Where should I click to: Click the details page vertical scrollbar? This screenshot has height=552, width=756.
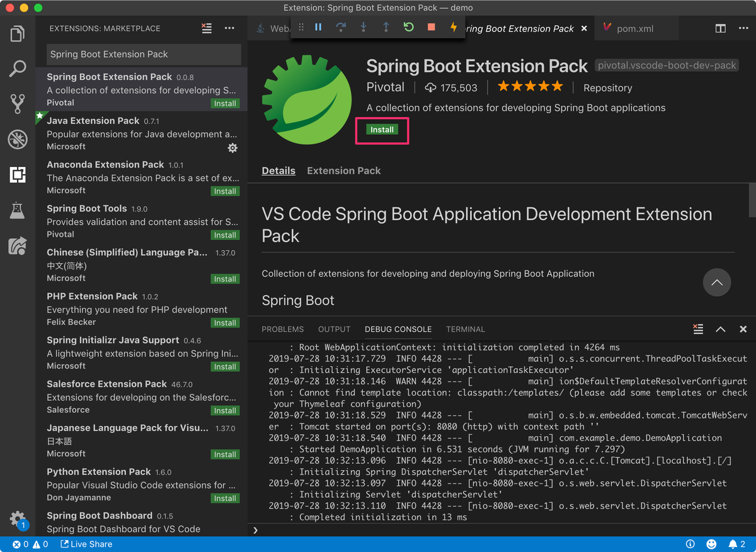[x=752, y=200]
